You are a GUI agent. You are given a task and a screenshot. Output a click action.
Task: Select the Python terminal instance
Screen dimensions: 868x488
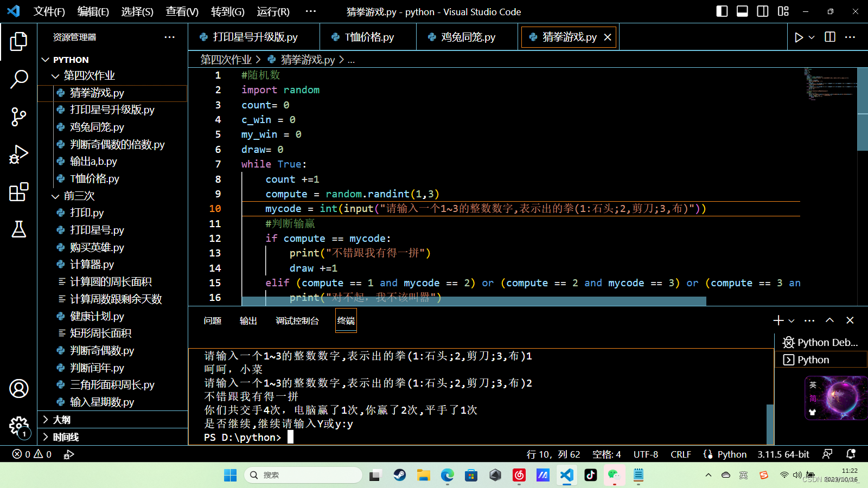[821, 359]
